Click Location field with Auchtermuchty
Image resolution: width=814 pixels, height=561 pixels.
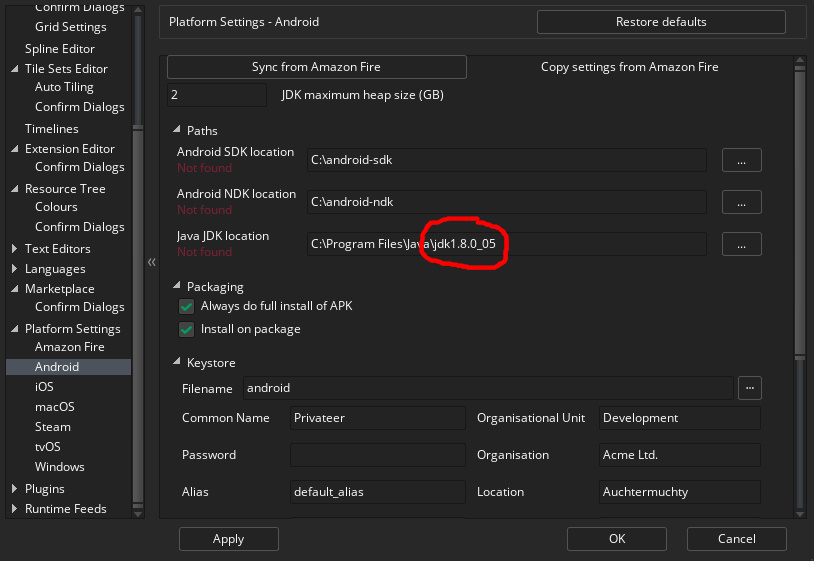click(x=680, y=492)
